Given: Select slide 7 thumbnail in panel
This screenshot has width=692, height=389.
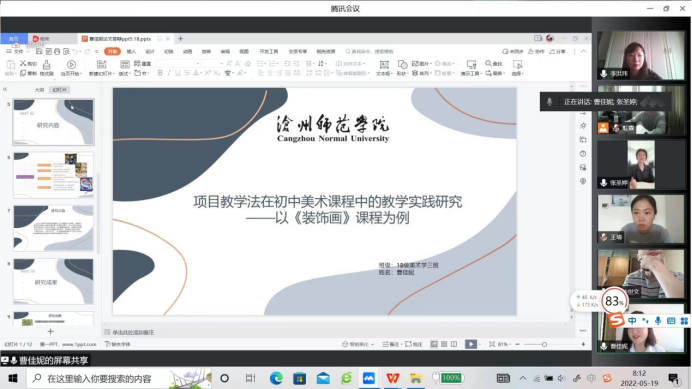Looking at the screenshot, I should point(53,228).
